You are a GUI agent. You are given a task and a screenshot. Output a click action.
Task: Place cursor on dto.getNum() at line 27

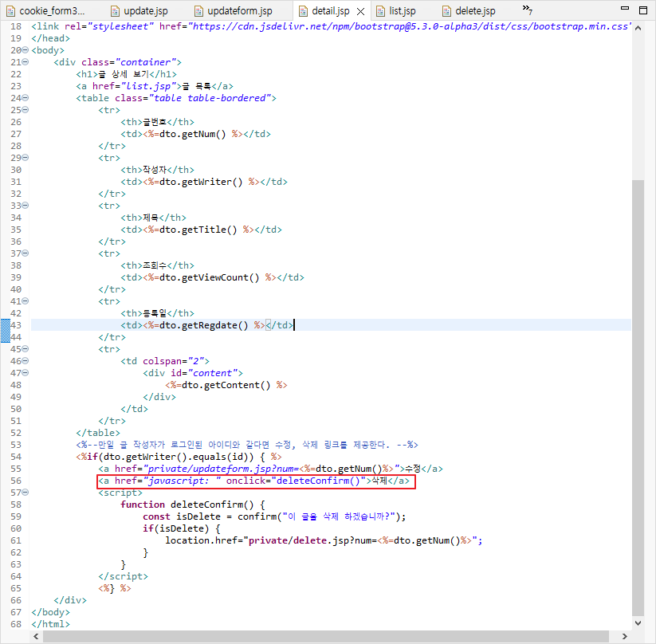click(192, 135)
